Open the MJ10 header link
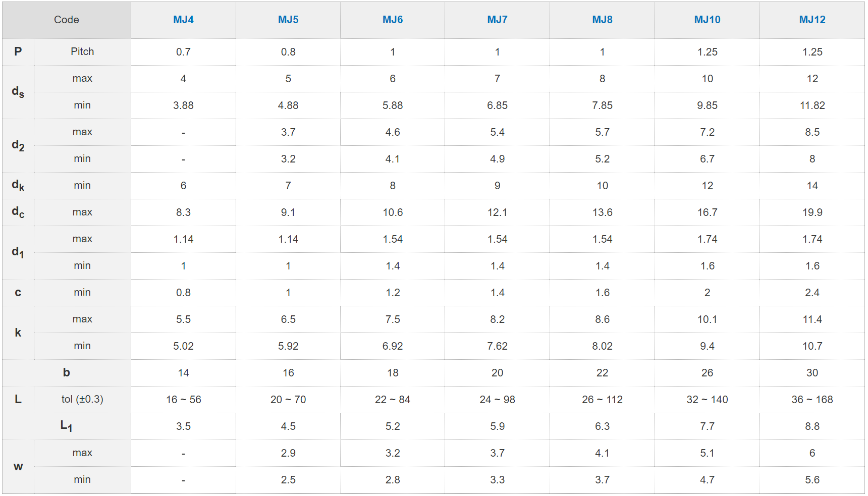 (x=707, y=20)
